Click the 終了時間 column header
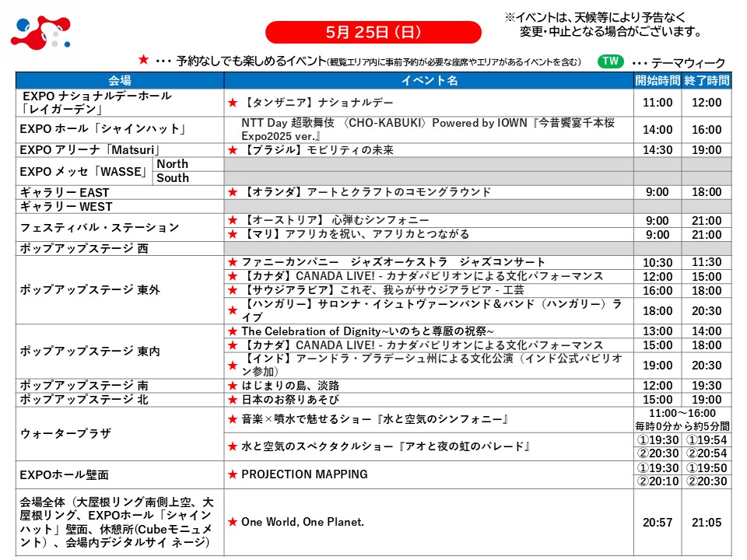Screen dimensions: 747x560 tap(707, 80)
